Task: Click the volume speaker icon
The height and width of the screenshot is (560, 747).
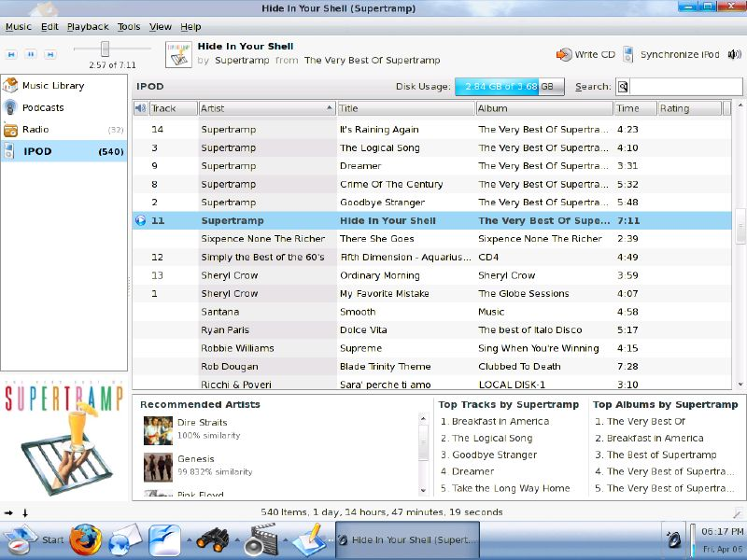Action: (734, 54)
